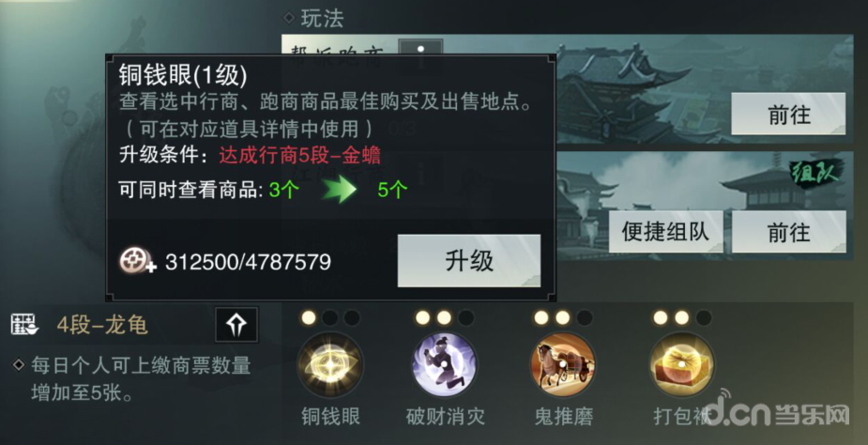Click the 升级 upgrade button
The height and width of the screenshot is (445, 868).
point(469,260)
